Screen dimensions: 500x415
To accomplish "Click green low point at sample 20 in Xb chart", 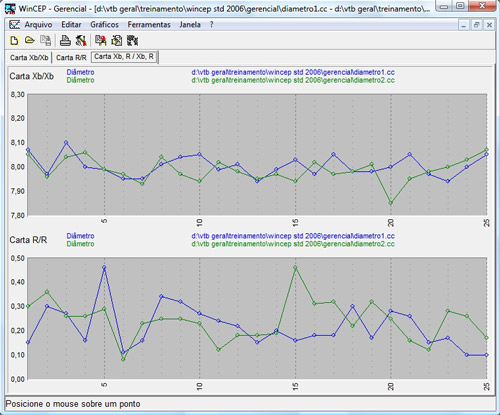I will 391,203.
